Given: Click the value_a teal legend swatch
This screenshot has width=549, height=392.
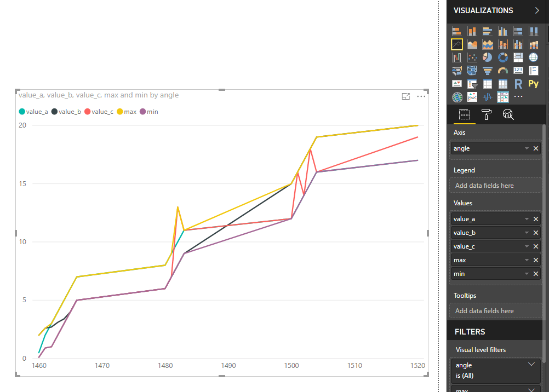Looking at the screenshot, I should pyautogui.click(x=22, y=112).
